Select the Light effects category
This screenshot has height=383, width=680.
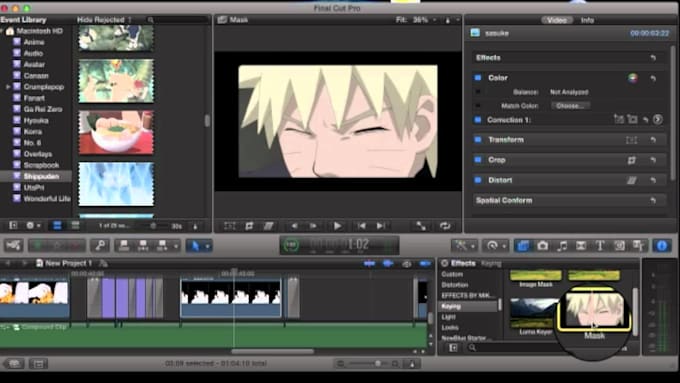(x=448, y=317)
